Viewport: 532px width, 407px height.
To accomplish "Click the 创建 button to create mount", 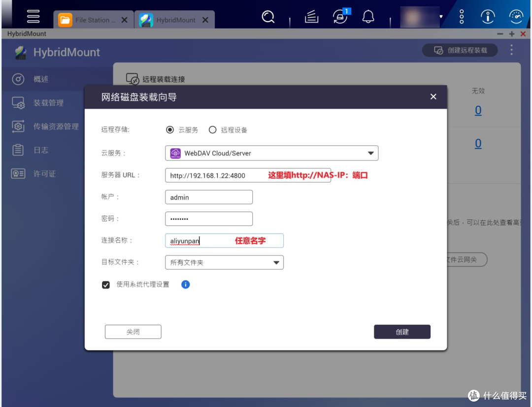I will pos(402,331).
